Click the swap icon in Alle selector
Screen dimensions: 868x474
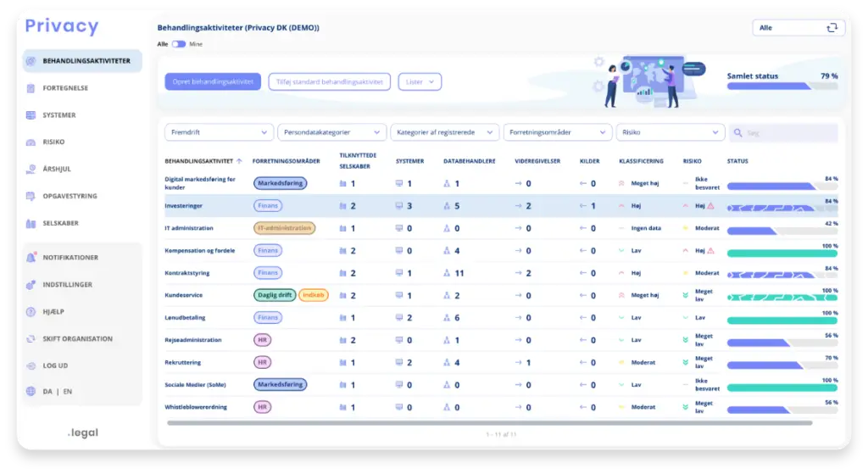pos(832,28)
